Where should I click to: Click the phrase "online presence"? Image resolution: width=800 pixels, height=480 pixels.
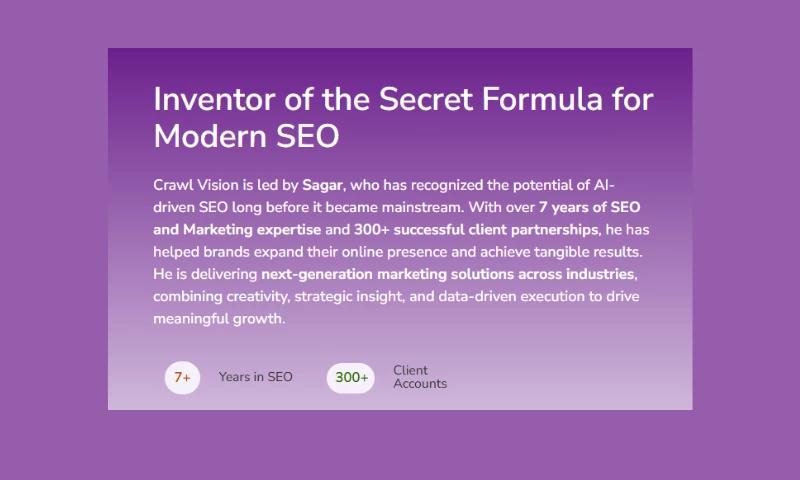click(399, 252)
